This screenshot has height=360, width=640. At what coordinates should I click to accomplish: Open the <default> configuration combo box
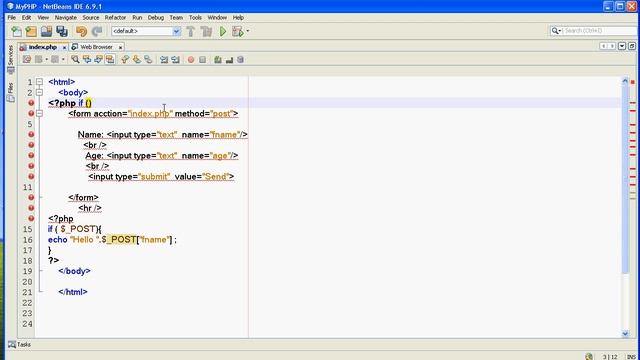pyautogui.click(x=146, y=31)
